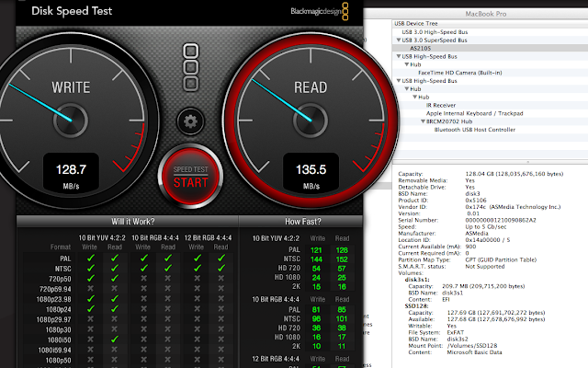Click 1080p24 10 Bit YUV read checkmark
Image resolution: width=588 pixels, height=368 pixels.
tap(114, 309)
